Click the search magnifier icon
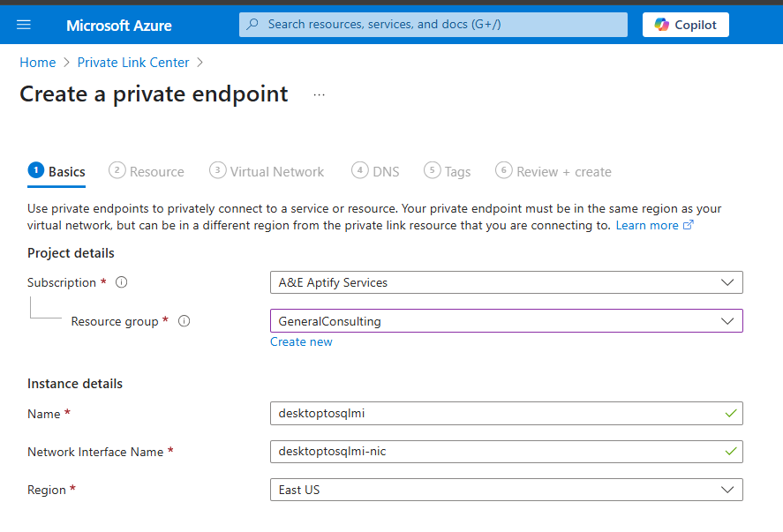The width and height of the screenshot is (783, 532). 252,24
